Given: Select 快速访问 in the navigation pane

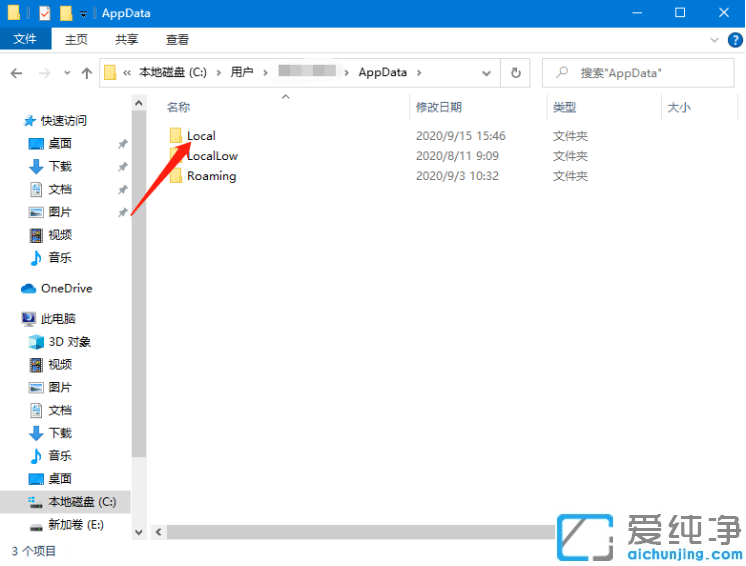Looking at the screenshot, I should click(x=64, y=121).
